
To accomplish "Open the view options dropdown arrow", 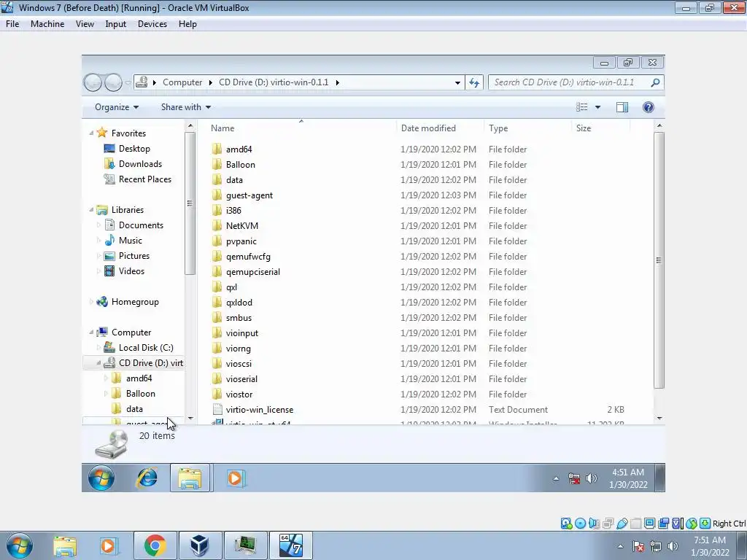I will tap(597, 107).
